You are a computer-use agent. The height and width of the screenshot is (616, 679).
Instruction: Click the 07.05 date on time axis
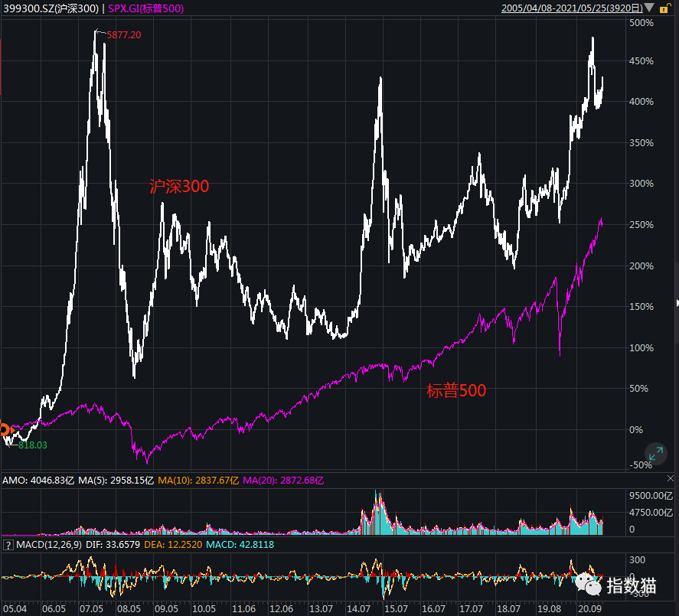click(x=91, y=608)
